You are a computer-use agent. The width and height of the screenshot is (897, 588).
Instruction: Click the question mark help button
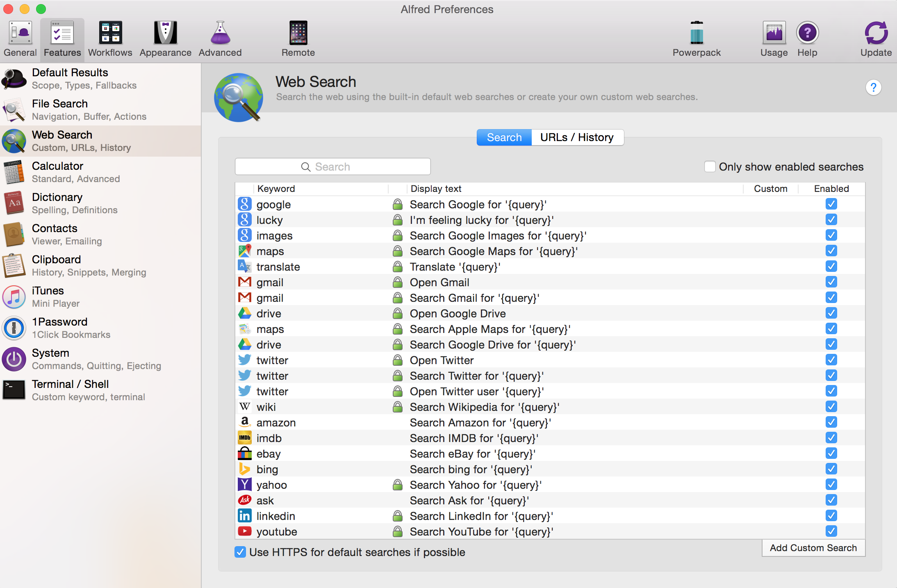[874, 87]
